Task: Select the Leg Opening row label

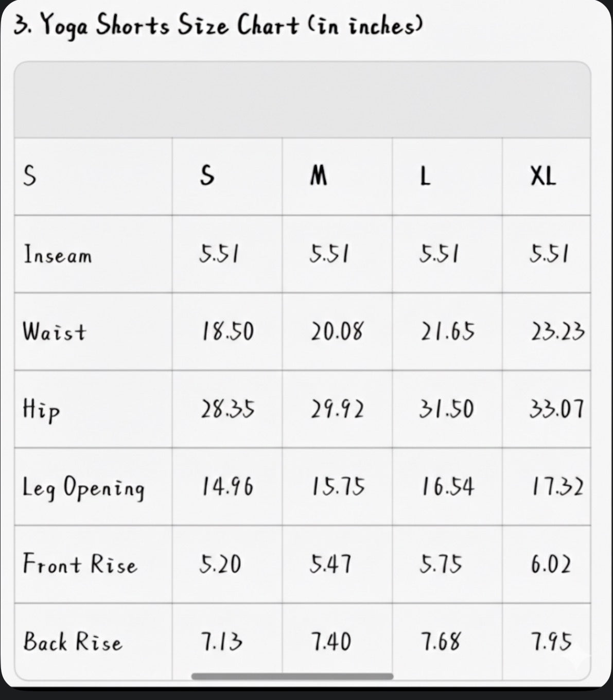Action: (x=83, y=487)
